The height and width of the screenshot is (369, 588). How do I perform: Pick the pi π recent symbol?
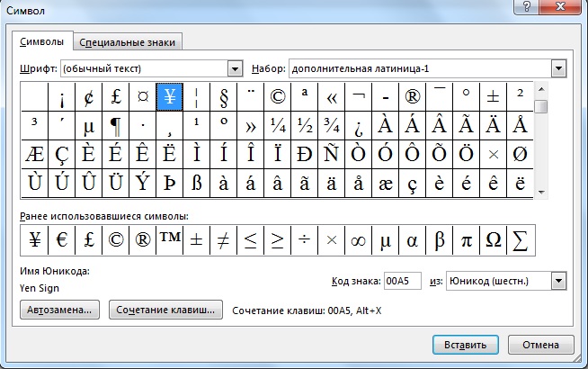point(467,240)
